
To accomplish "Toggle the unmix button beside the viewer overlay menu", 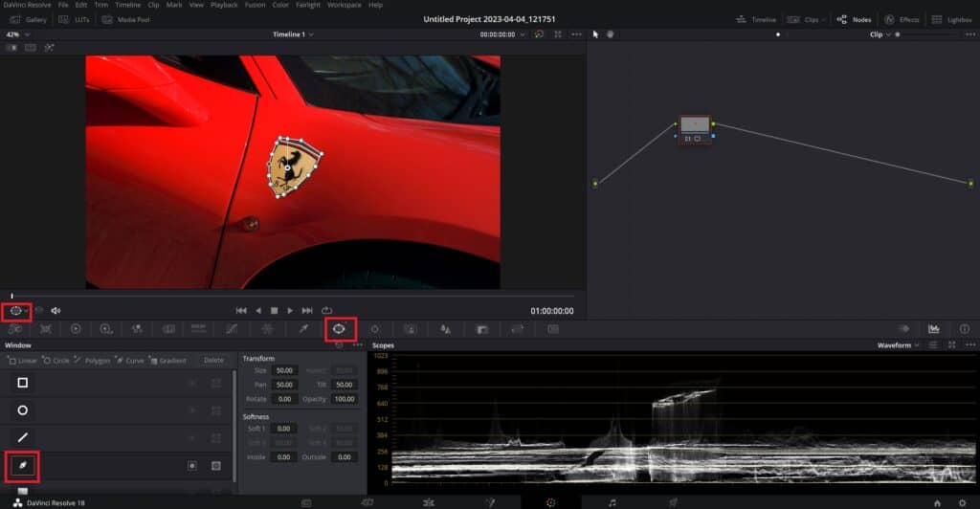I will [x=38, y=310].
